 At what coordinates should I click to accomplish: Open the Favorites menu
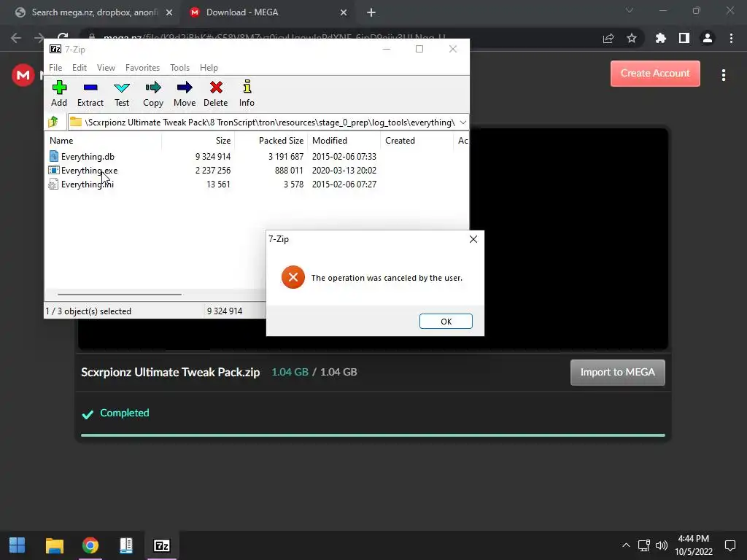tap(142, 68)
